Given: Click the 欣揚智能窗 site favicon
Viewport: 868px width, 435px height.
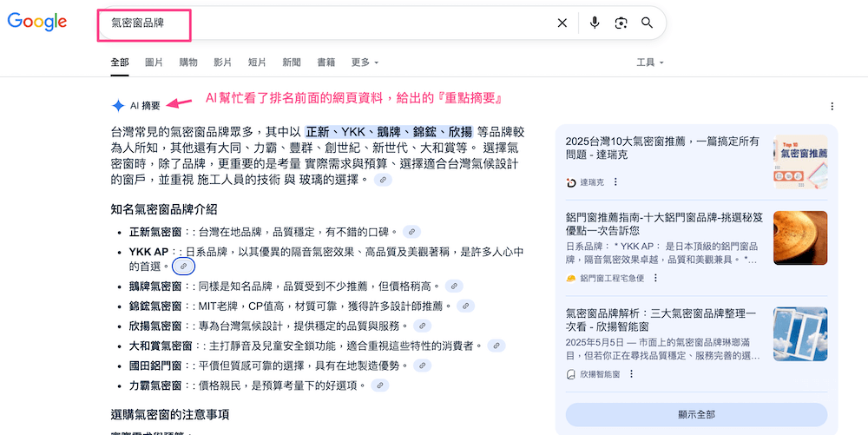Looking at the screenshot, I should point(571,375).
